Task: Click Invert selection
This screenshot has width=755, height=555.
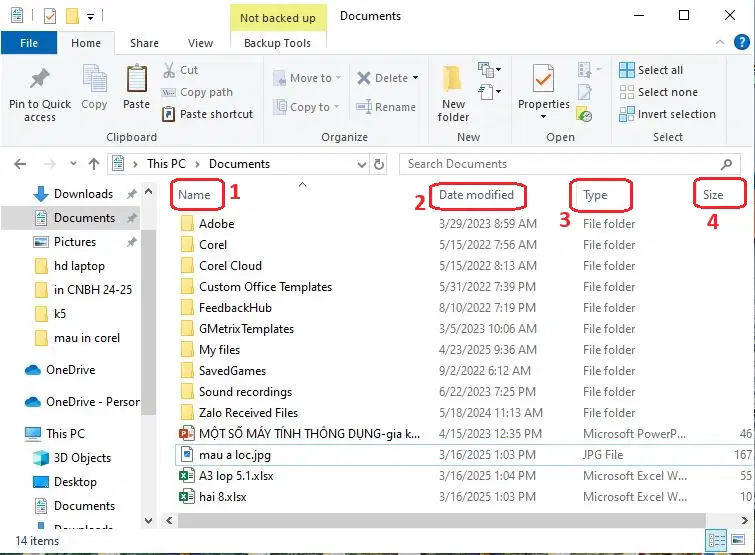Action: pyautogui.click(x=667, y=114)
